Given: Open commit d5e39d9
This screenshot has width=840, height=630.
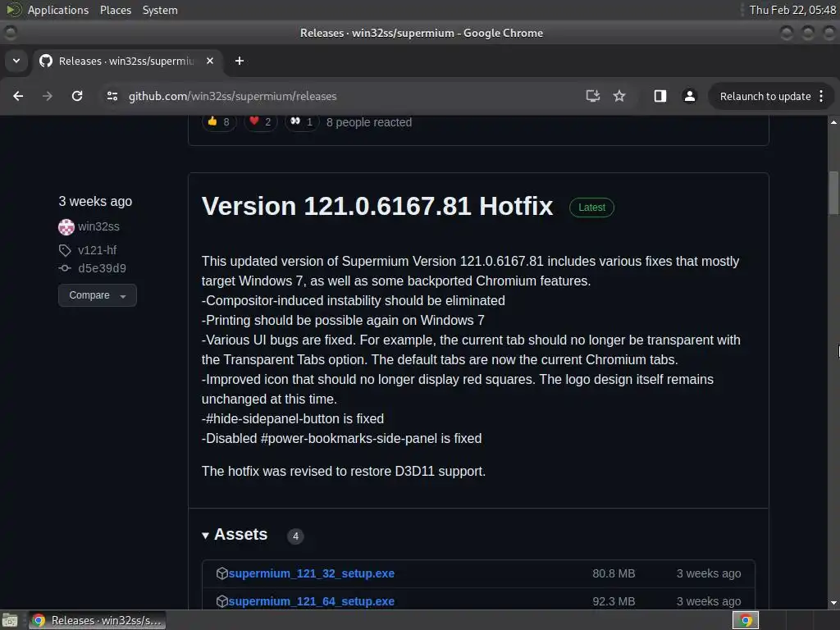Looking at the screenshot, I should click(x=102, y=268).
